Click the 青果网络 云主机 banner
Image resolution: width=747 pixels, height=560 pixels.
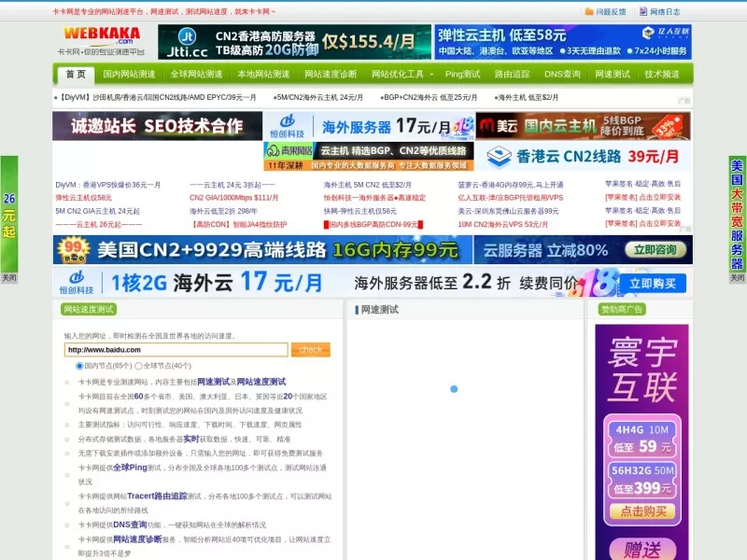point(369,156)
